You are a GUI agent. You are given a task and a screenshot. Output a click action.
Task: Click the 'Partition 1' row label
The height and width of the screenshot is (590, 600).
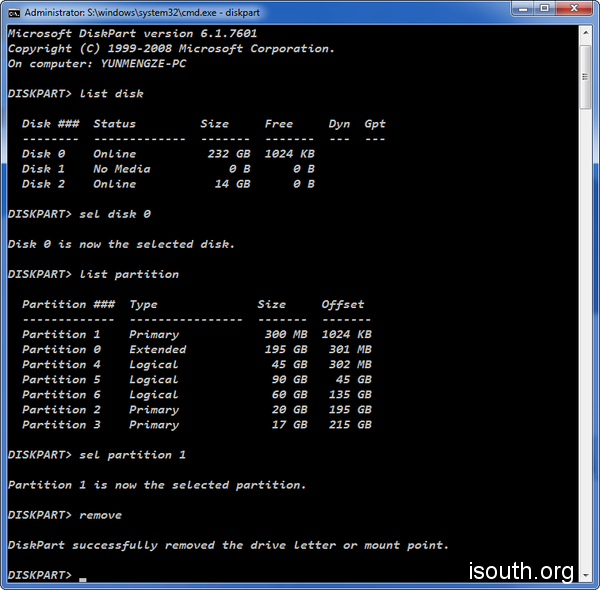click(61, 334)
